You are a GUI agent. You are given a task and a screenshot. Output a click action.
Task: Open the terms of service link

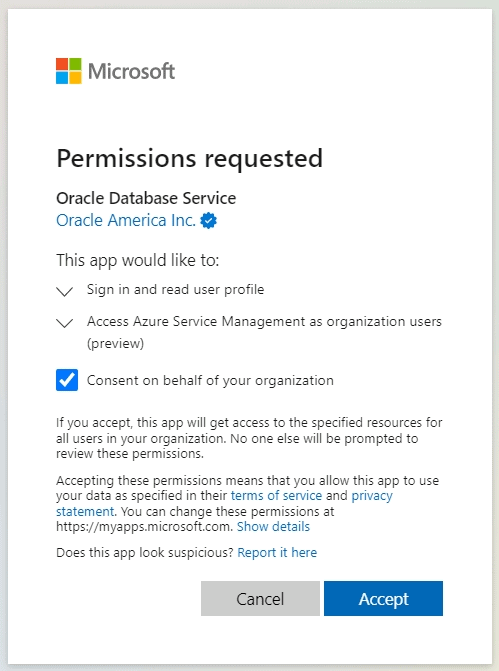pos(276,496)
